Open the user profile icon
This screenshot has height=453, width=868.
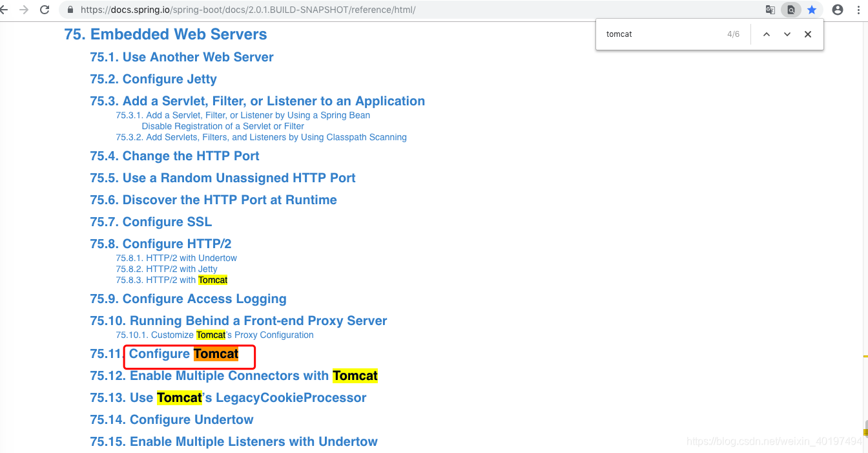(838, 10)
